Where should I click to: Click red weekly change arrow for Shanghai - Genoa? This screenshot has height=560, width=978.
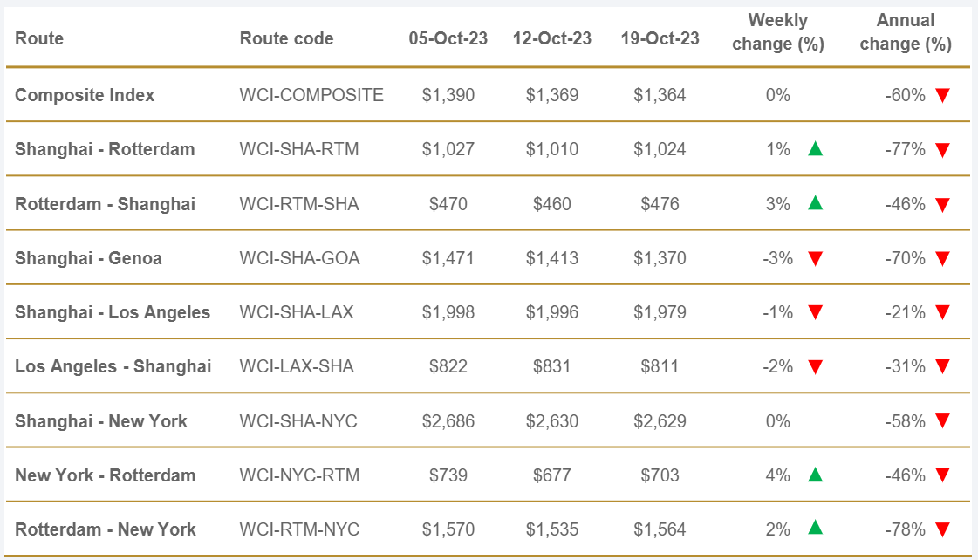click(x=815, y=258)
